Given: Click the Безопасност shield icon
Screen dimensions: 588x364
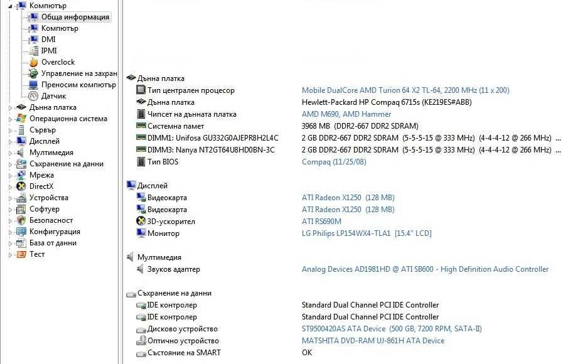Looking at the screenshot, I should 21,220.
